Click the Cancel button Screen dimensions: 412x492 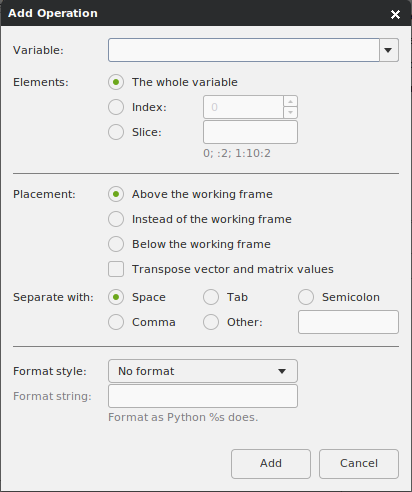[359, 464]
